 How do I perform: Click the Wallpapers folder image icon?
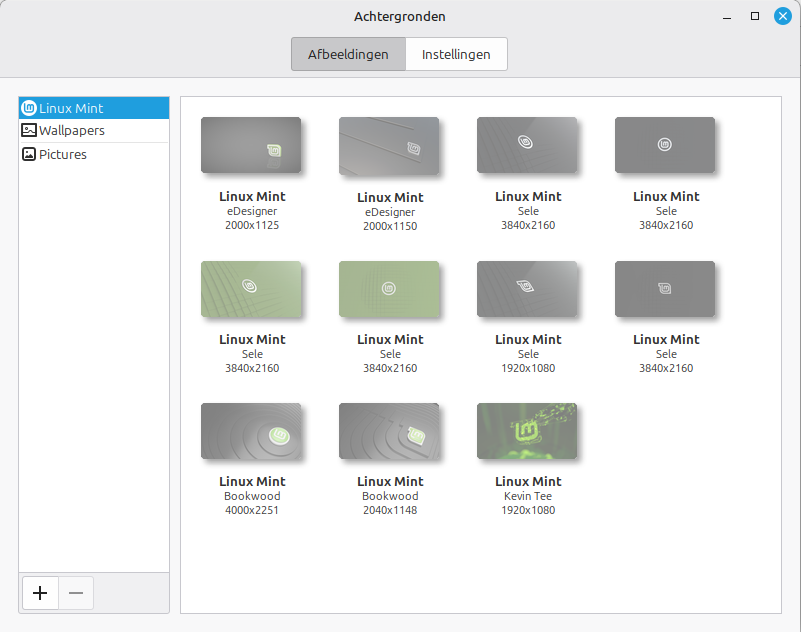click(29, 130)
